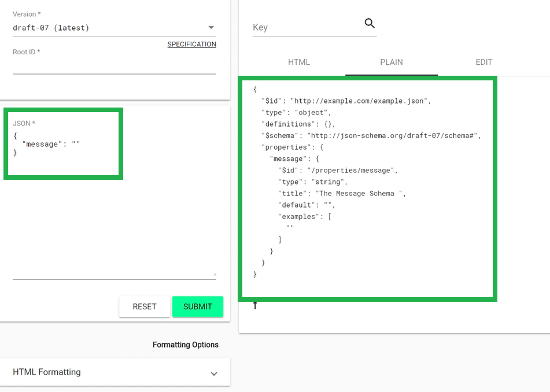
Task: Switch to the HTML tab
Action: click(299, 62)
